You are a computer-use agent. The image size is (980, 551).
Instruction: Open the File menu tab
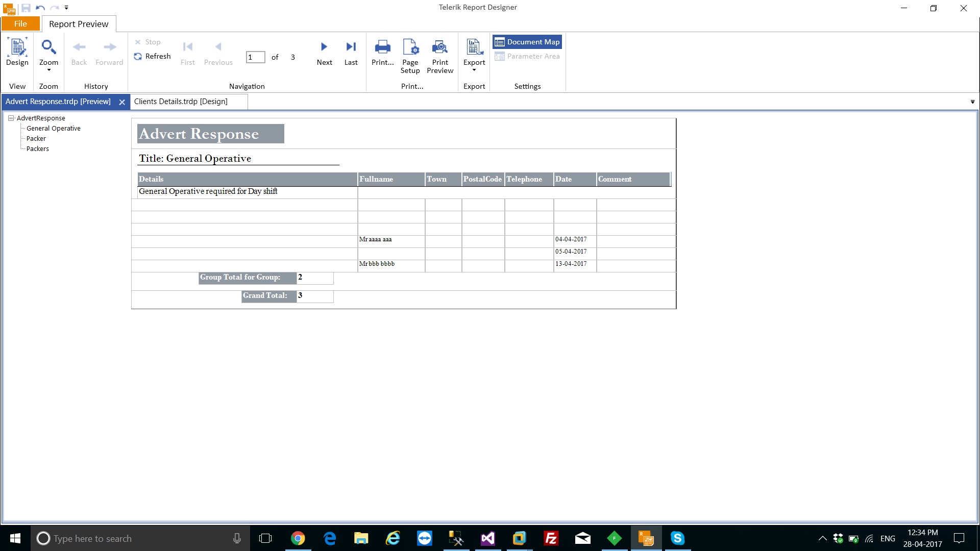pyautogui.click(x=20, y=24)
